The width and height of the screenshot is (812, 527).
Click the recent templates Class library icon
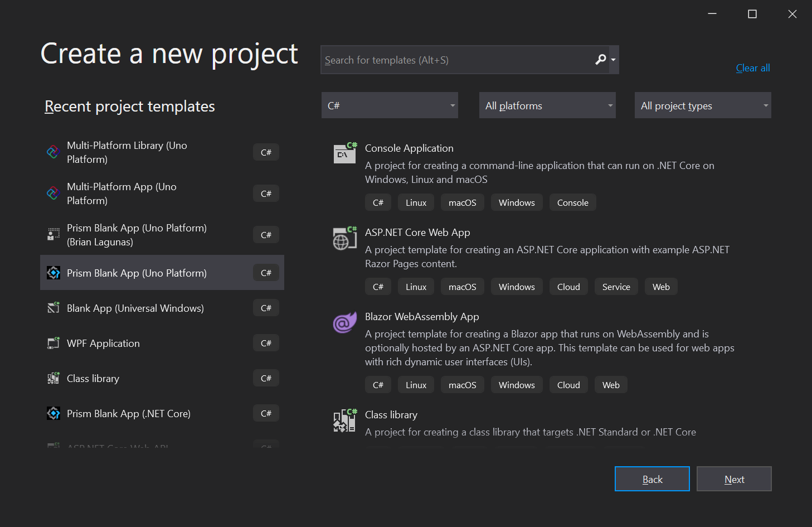[x=54, y=378]
